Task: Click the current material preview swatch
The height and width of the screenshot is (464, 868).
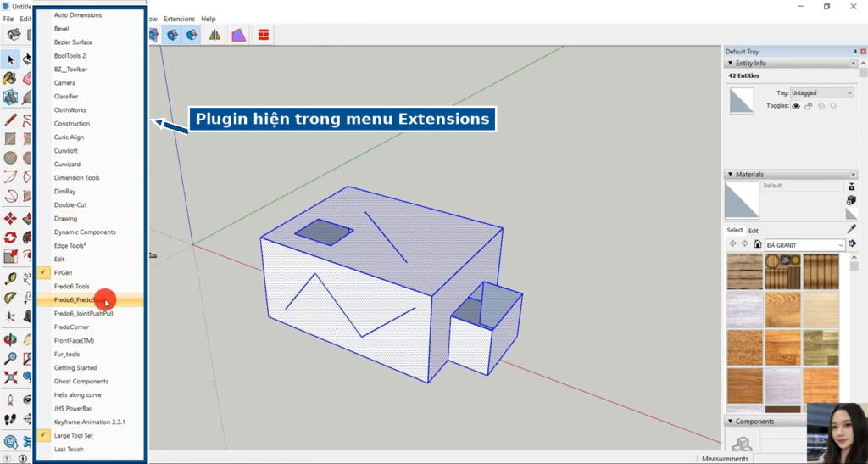Action: 742,200
